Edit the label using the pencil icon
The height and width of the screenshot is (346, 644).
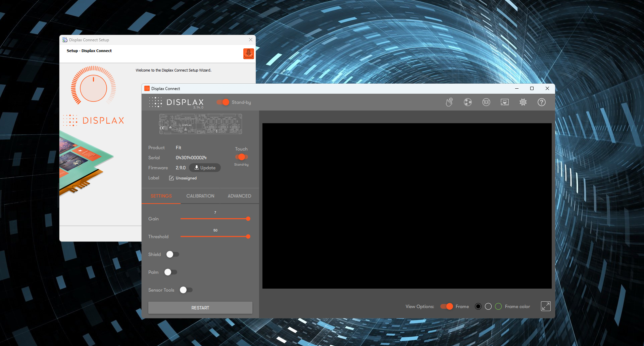point(171,178)
